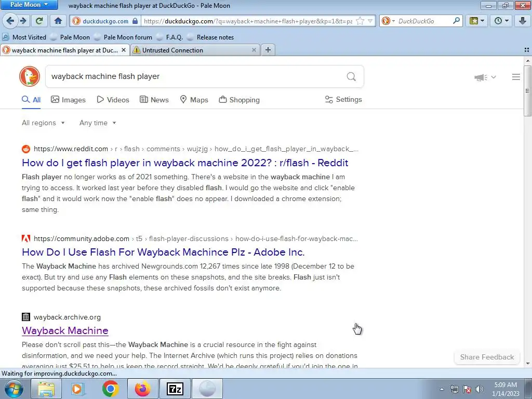532x399 pixels.
Task: Go back with the Back arrow button
Action: point(10,21)
